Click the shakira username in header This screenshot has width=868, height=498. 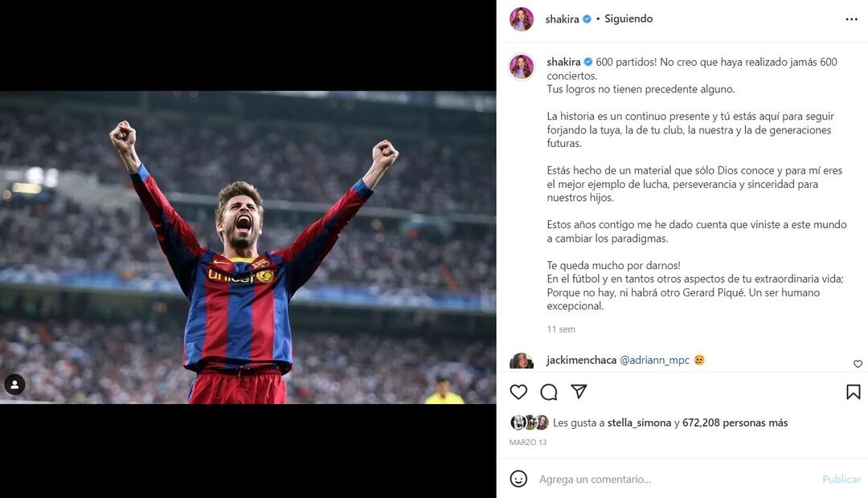562,19
